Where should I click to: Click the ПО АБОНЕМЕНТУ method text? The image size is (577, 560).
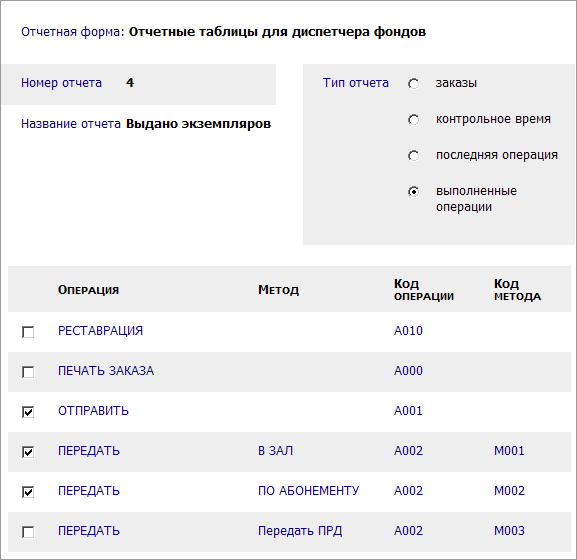tap(308, 490)
